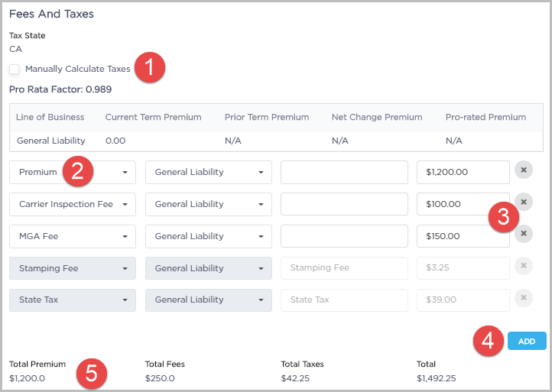Viewport: 552px width, 392px height.
Task: Open the Stamping Fee type dropdown
Action: (x=73, y=268)
